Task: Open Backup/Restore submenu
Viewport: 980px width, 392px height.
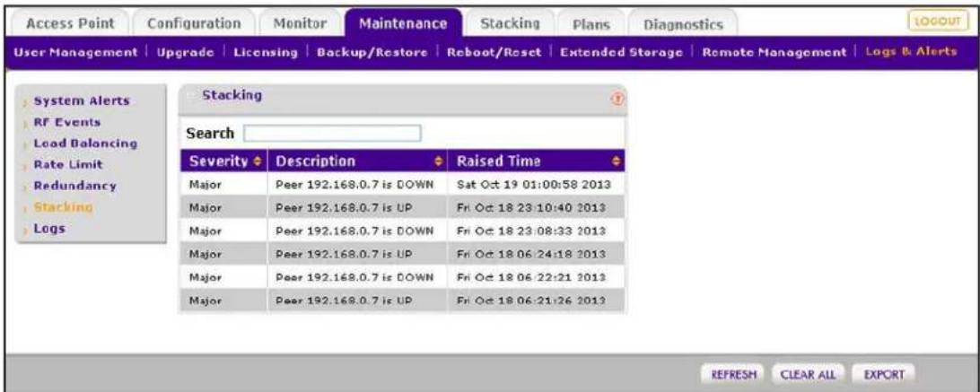Action: coord(372,50)
